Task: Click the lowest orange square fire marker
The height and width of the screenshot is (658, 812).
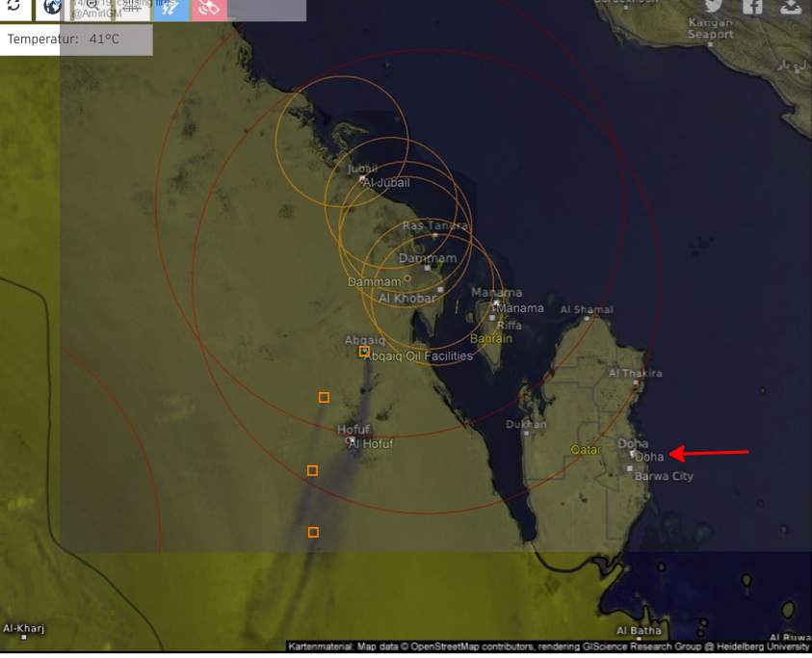Action: (x=313, y=532)
